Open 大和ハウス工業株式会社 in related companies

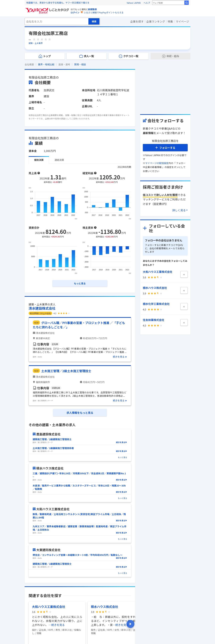point(49,607)
